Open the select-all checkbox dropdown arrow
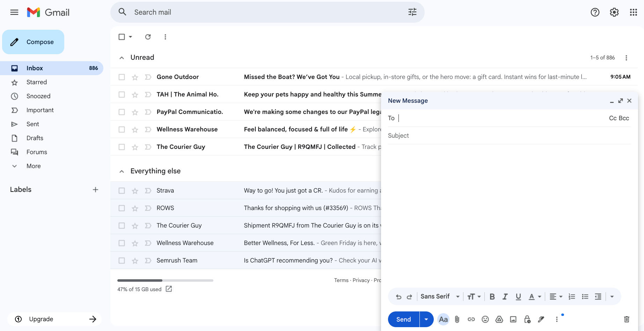This screenshot has height=331, width=644. [x=131, y=37]
